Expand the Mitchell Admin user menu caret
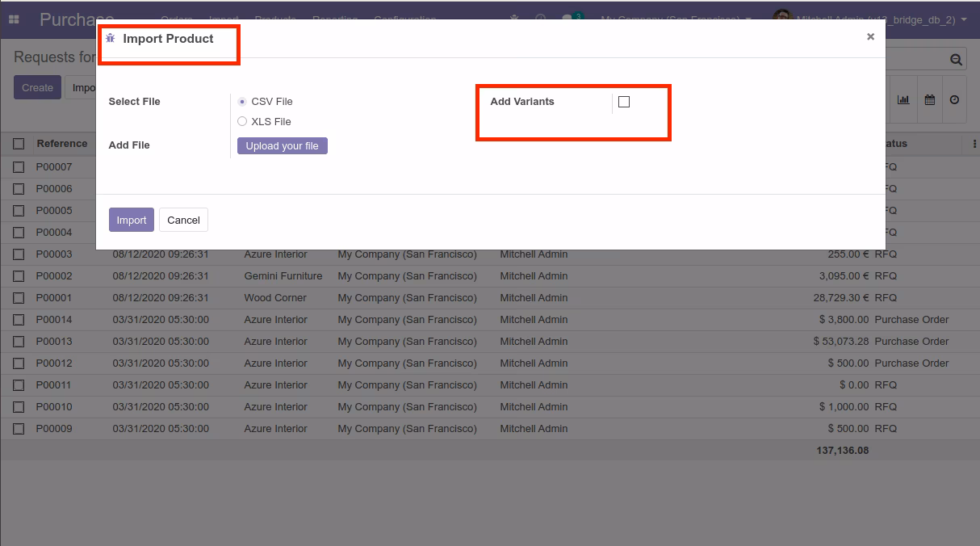Screen dimensions: 980x546 click(x=964, y=19)
